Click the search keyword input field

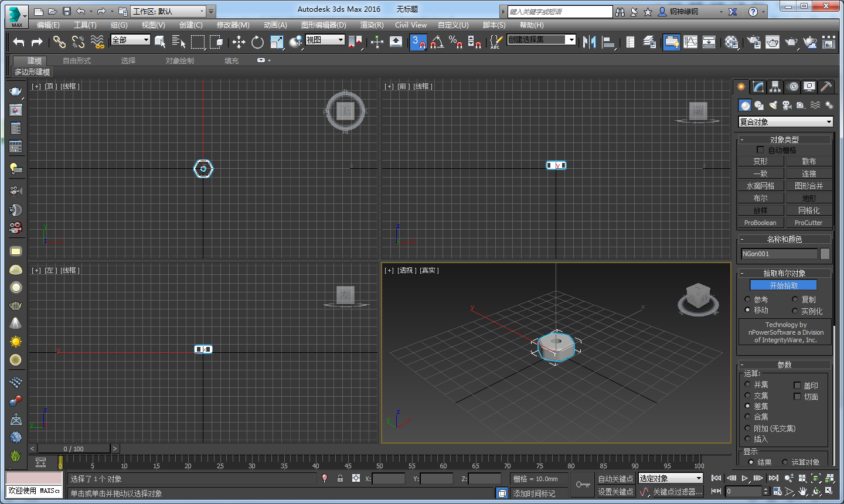(559, 12)
